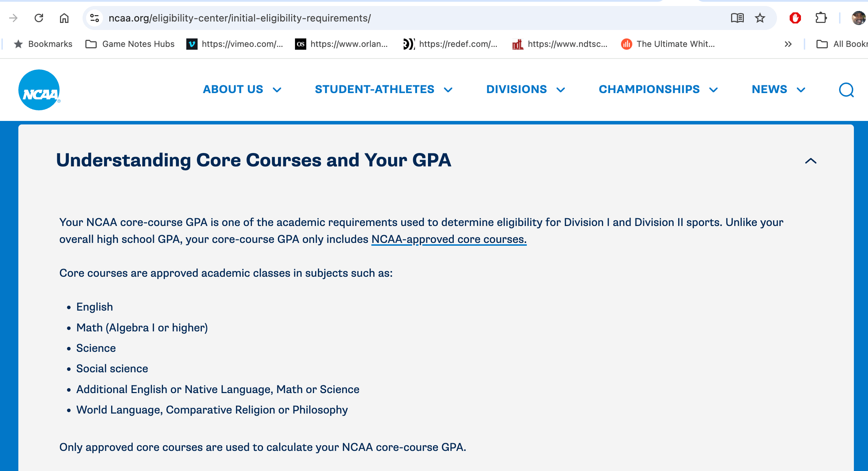Open the extensions puzzle icon
The height and width of the screenshot is (471, 868).
(821, 18)
